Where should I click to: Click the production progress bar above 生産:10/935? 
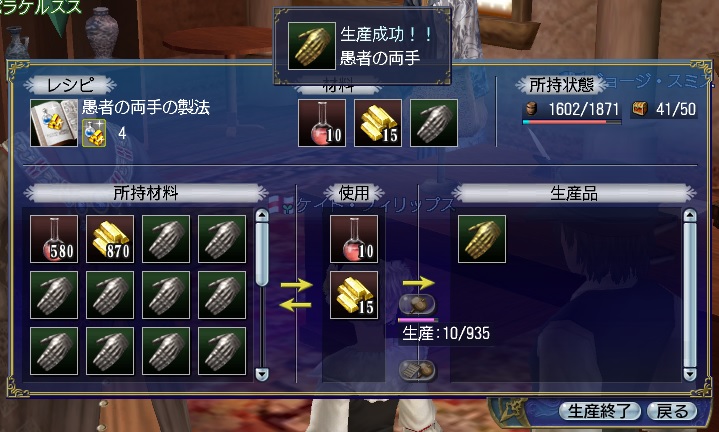pyautogui.click(x=417, y=320)
